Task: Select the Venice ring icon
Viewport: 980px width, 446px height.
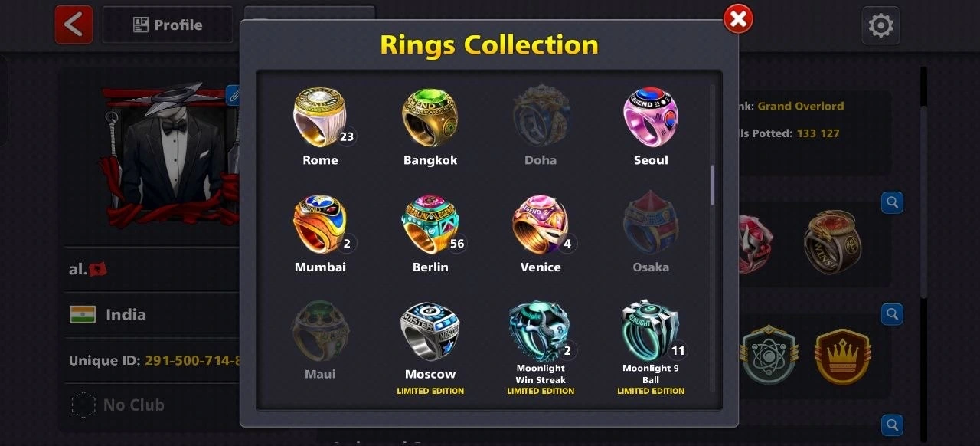Action: tap(541, 225)
